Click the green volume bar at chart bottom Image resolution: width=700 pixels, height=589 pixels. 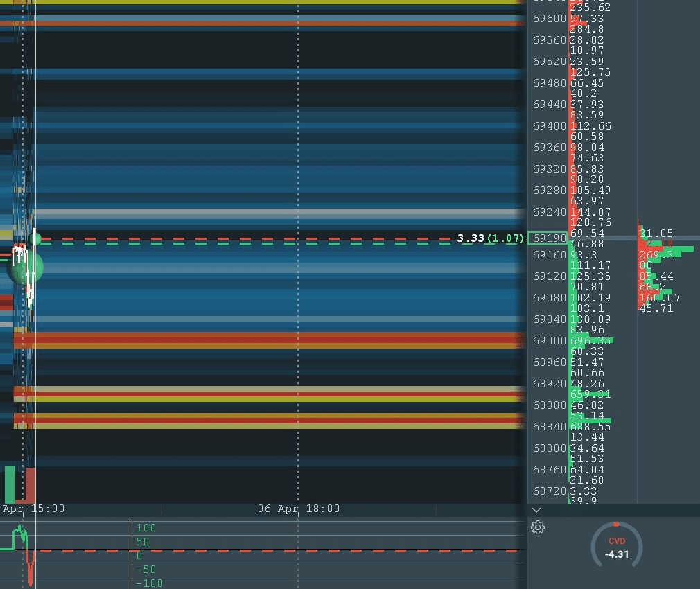pos(10,484)
